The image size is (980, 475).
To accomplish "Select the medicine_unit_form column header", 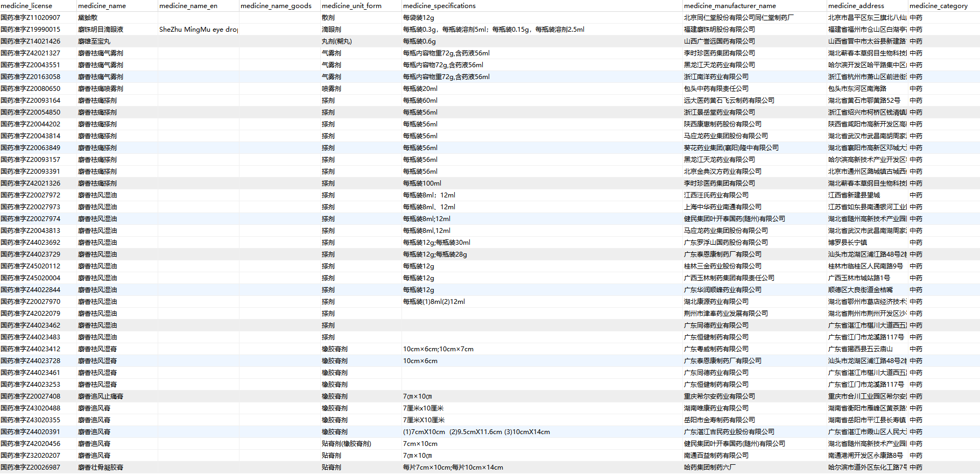I will [351, 6].
